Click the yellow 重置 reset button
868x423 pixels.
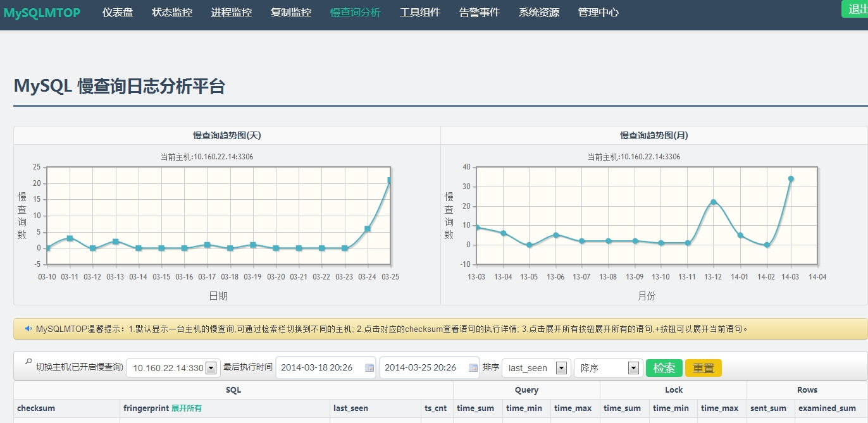[704, 368]
